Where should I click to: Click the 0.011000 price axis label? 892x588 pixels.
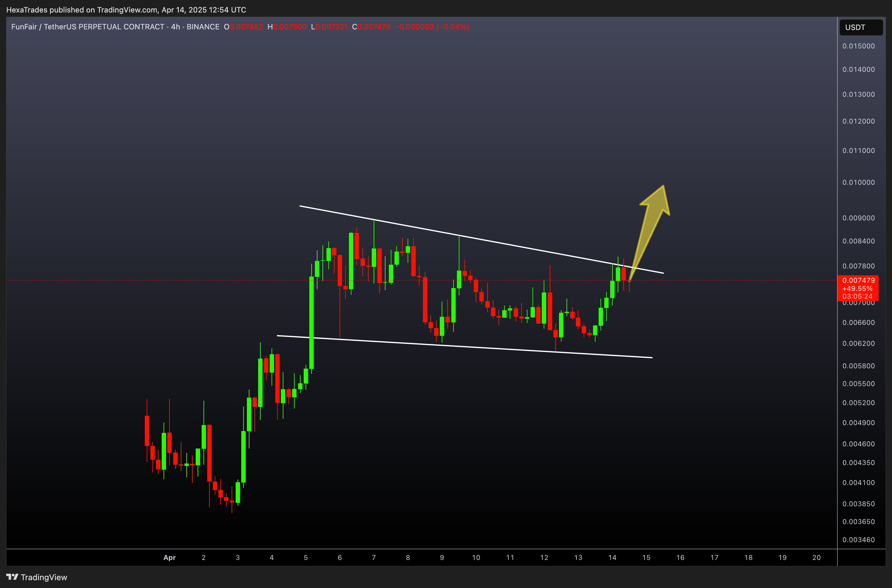858,150
